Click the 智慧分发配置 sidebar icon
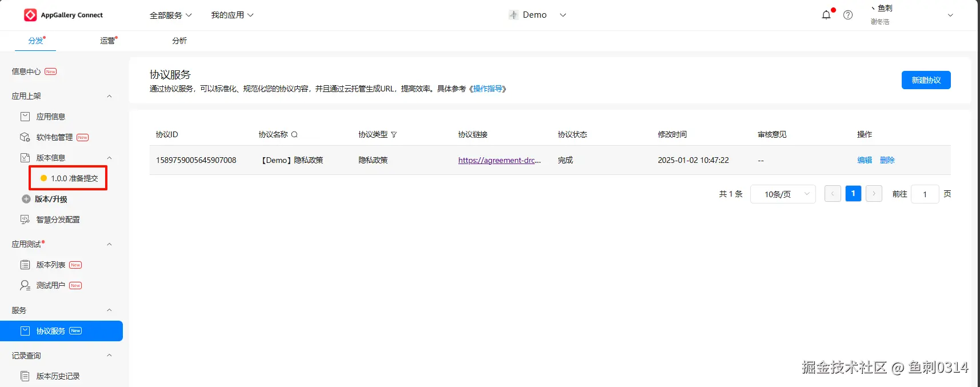 tap(25, 220)
